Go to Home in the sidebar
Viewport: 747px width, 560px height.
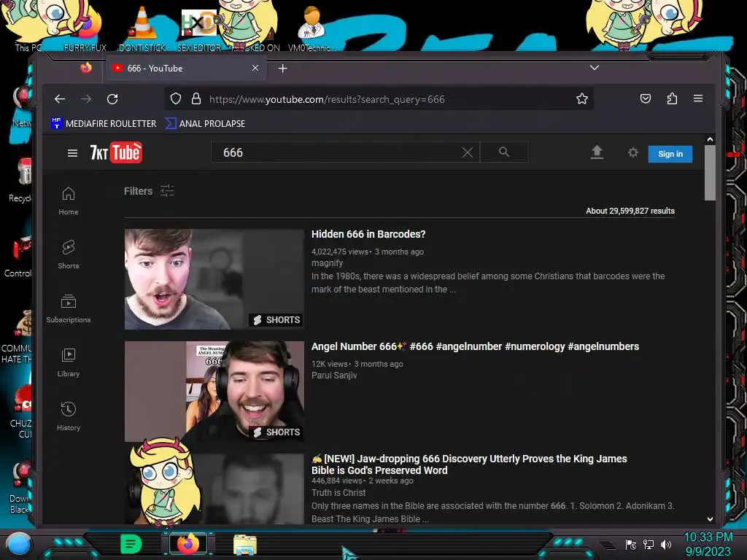click(69, 201)
